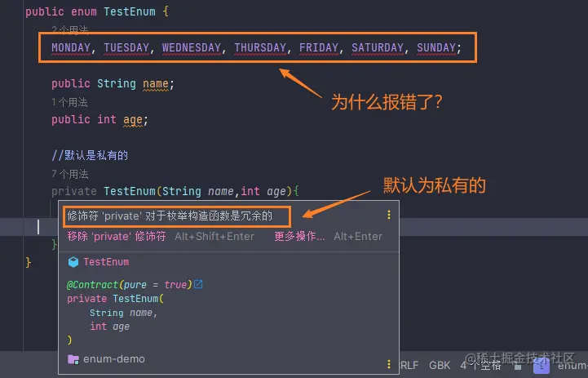This screenshot has height=378, width=588.
Task: Click the Alt+Shift+Enter shortcut hint
Action: (214, 237)
